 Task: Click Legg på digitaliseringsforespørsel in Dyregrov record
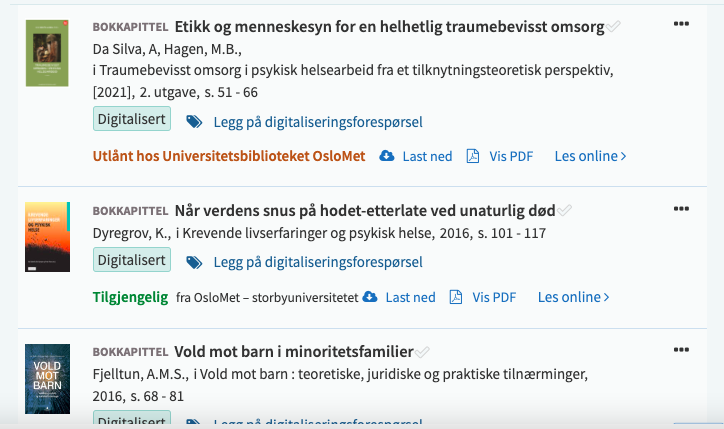click(x=317, y=262)
